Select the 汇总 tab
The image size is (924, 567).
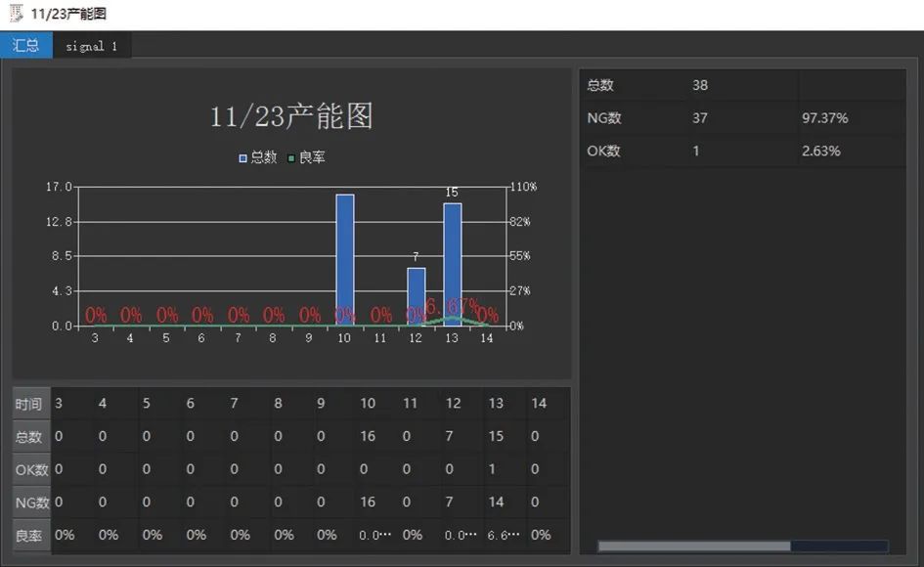[26, 45]
